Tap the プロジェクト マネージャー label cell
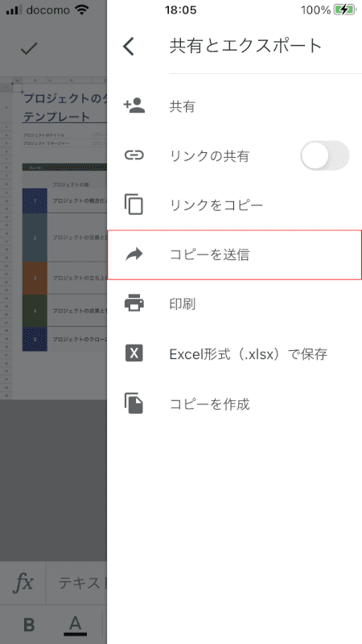Viewport: 362px width, 644px height. click(x=47, y=143)
